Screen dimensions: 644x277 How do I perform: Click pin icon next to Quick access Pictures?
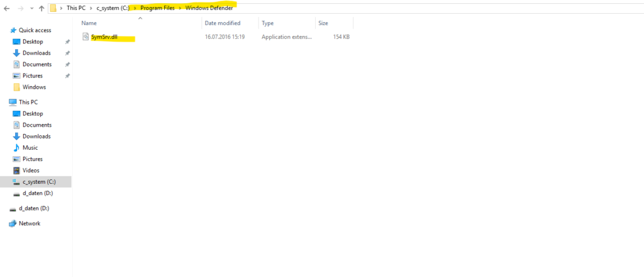click(x=68, y=76)
